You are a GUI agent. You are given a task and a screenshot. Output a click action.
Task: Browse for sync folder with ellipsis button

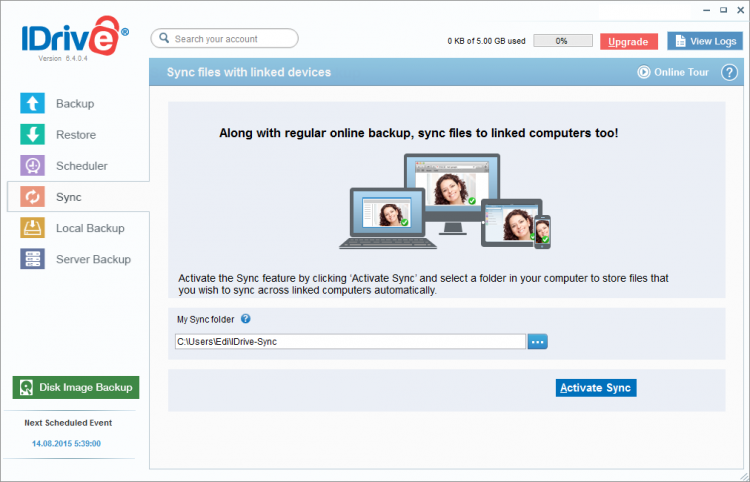click(x=538, y=341)
